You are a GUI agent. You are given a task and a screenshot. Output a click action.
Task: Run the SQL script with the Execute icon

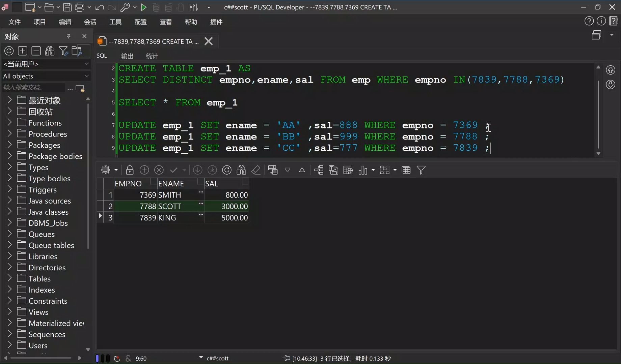143,7
